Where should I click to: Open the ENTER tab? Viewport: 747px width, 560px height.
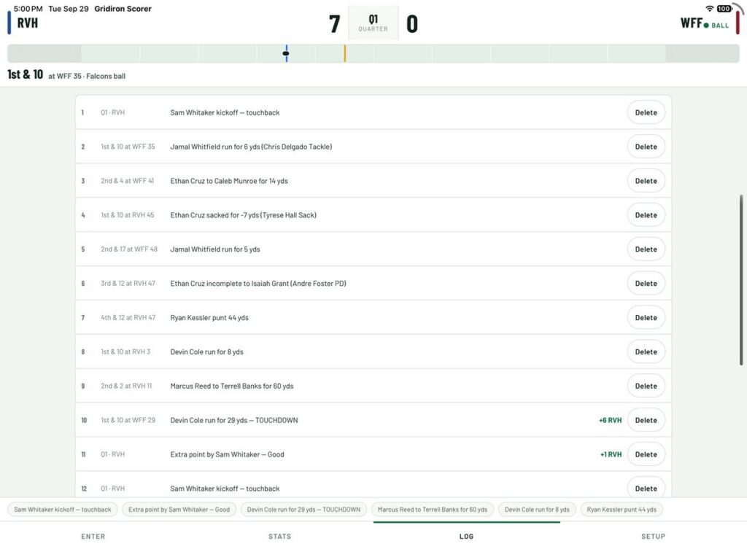point(93,536)
